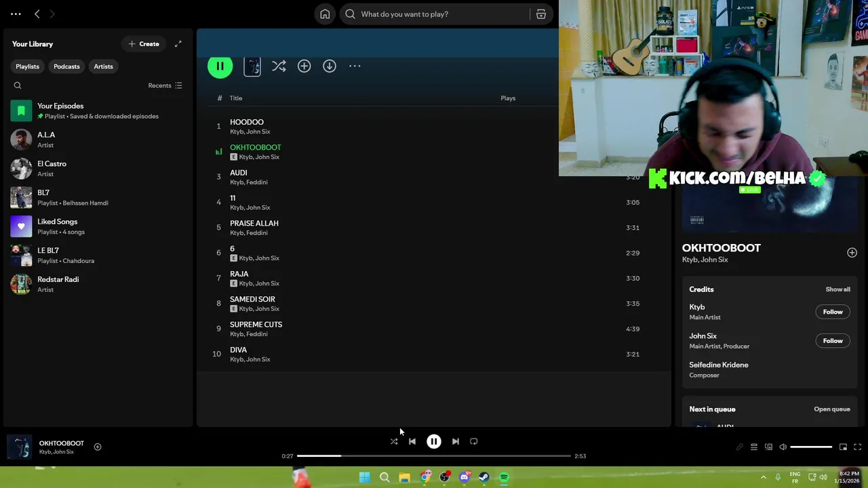Click the album cover preview beside the green button
This screenshot has width=868, height=488.
[252, 66]
